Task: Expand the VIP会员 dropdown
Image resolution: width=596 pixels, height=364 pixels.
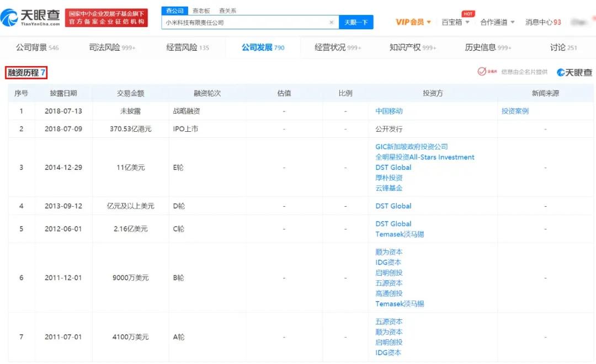Action: click(408, 22)
